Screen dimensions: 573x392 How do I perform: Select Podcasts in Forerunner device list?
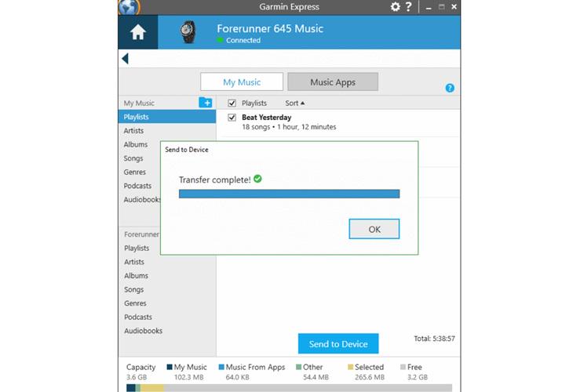tap(138, 317)
